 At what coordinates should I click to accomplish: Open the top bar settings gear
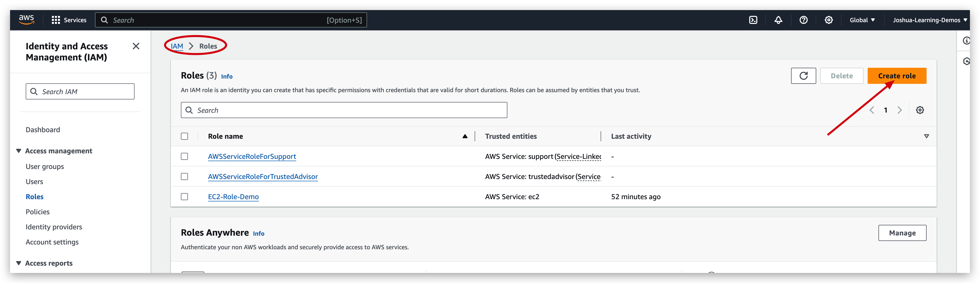828,20
